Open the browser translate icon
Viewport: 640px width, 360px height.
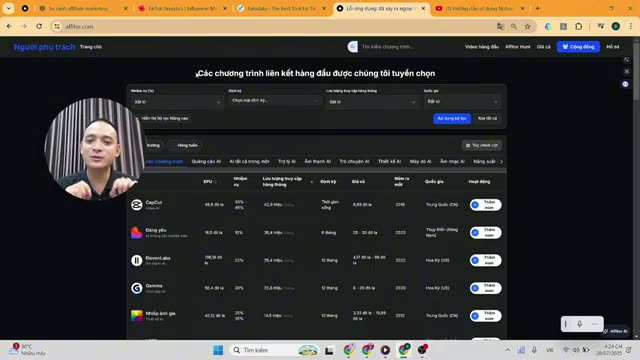tap(500, 27)
